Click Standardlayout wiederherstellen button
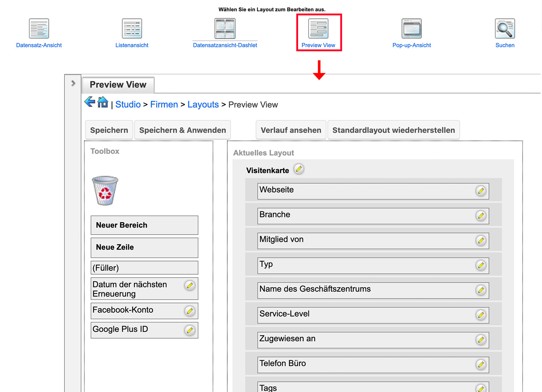The height and width of the screenshot is (392, 542). pyautogui.click(x=393, y=130)
